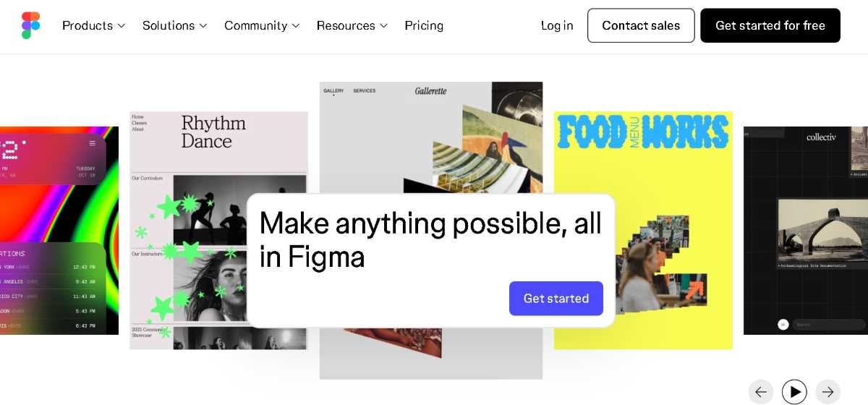The width and height of the screenshot is (868, 405).
Task: Advance to next carousel slide arrow
Action: (828, 392)
